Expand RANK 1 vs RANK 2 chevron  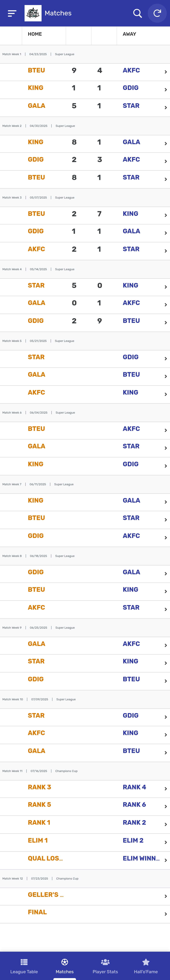tap(165, 824)
